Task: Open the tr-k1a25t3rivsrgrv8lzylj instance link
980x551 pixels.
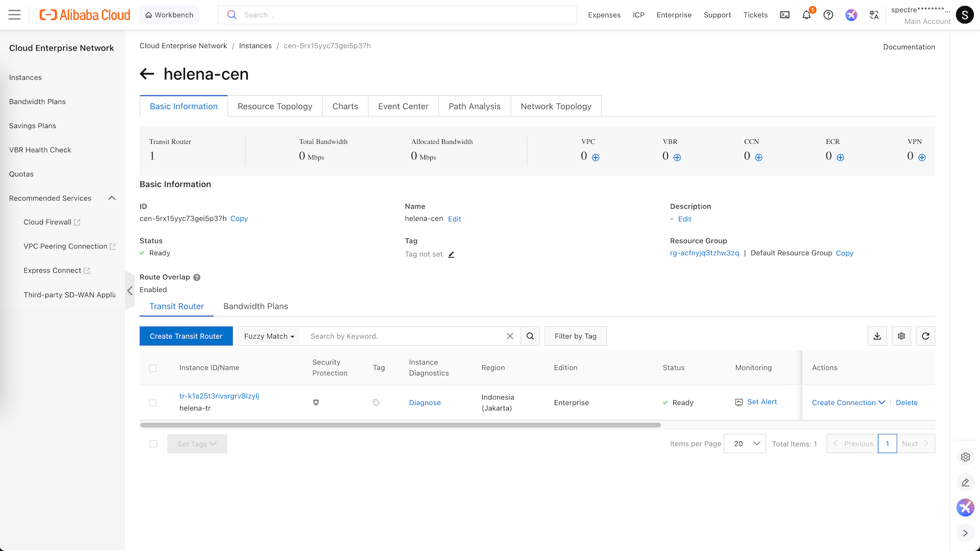Action: pos(219,396)
